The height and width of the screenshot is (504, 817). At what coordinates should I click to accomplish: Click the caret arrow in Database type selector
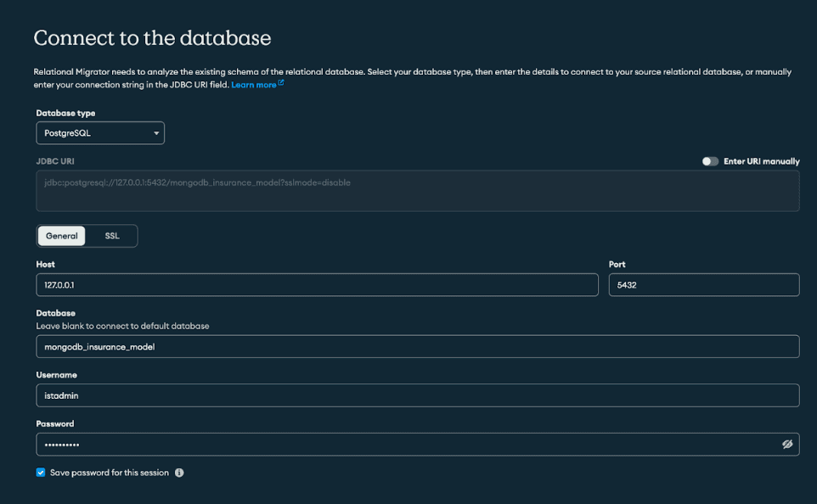click(156, 133)
